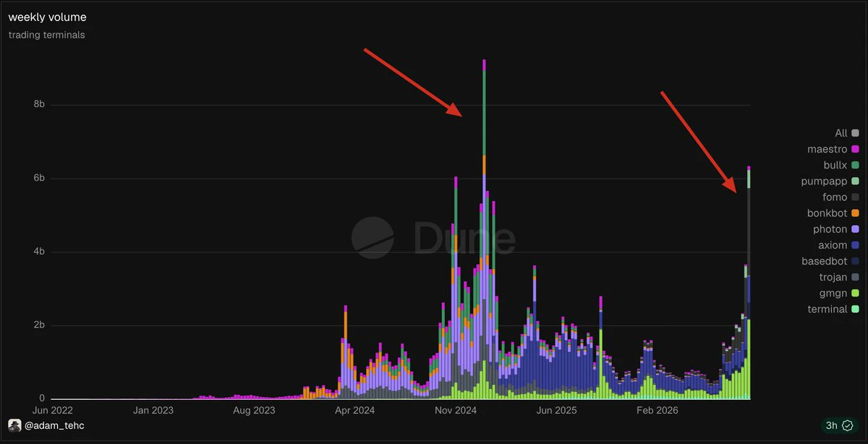Click the Jan 2023 x-axis label
This screenshot has width=868, height=444.
click(153, 410)
